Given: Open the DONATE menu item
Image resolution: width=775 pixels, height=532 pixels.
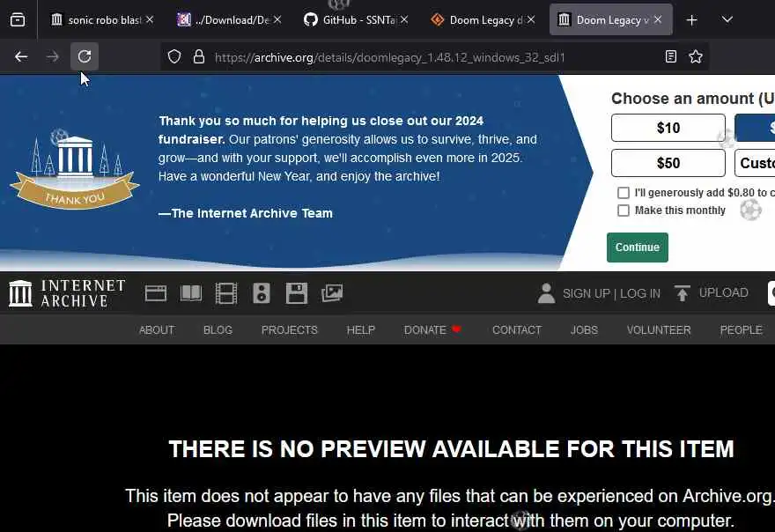Looking at the screenshot, I should [x=432, y=329].
